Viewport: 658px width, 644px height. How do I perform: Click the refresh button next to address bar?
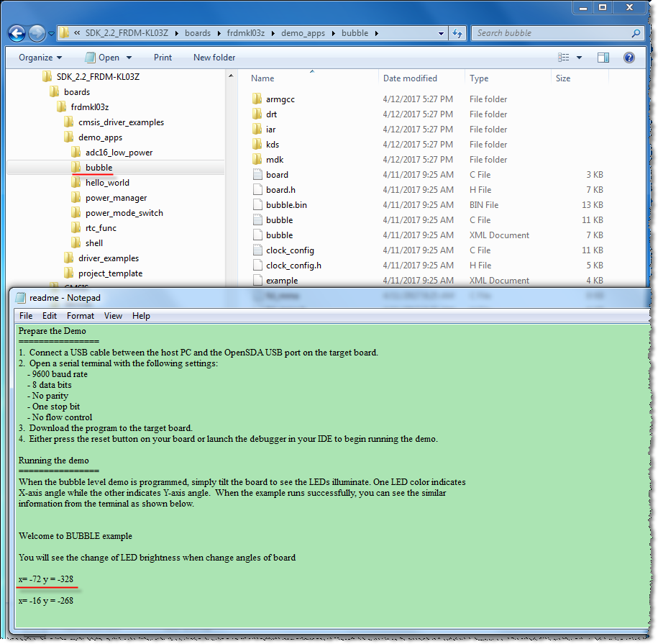tap(457, 33)
